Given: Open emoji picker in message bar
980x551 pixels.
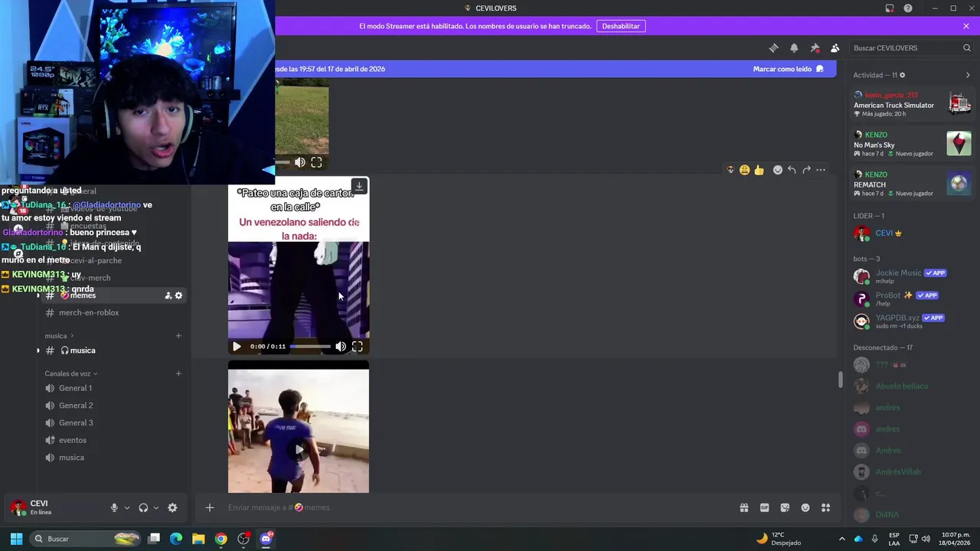Looking at the screenshot, I should [805, 507].
